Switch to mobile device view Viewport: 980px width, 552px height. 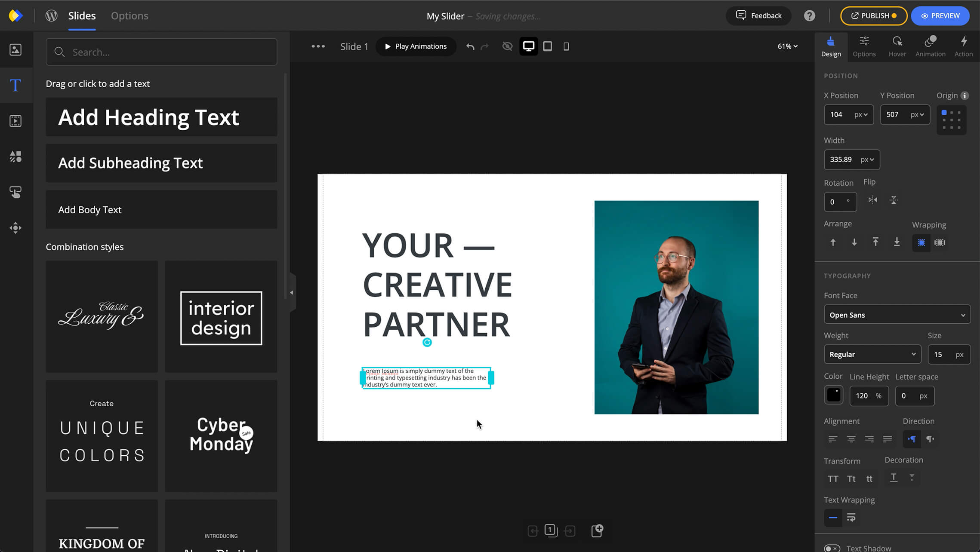(x=566, y=46)
